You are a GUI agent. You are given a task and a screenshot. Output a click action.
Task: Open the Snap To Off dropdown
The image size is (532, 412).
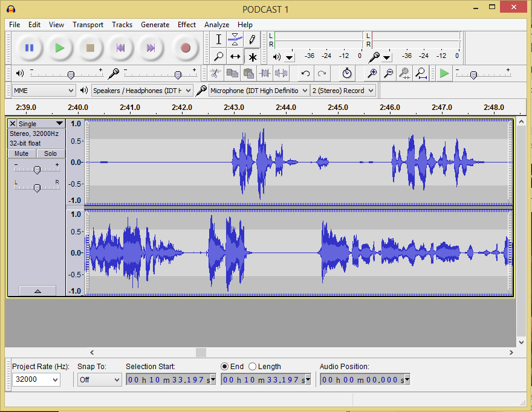click(99, 379)
